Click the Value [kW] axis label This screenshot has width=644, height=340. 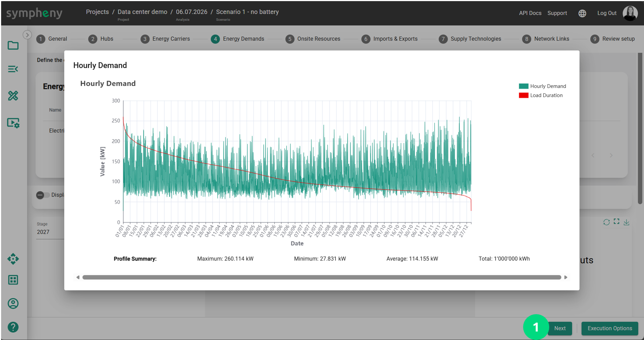coord(102,162)
